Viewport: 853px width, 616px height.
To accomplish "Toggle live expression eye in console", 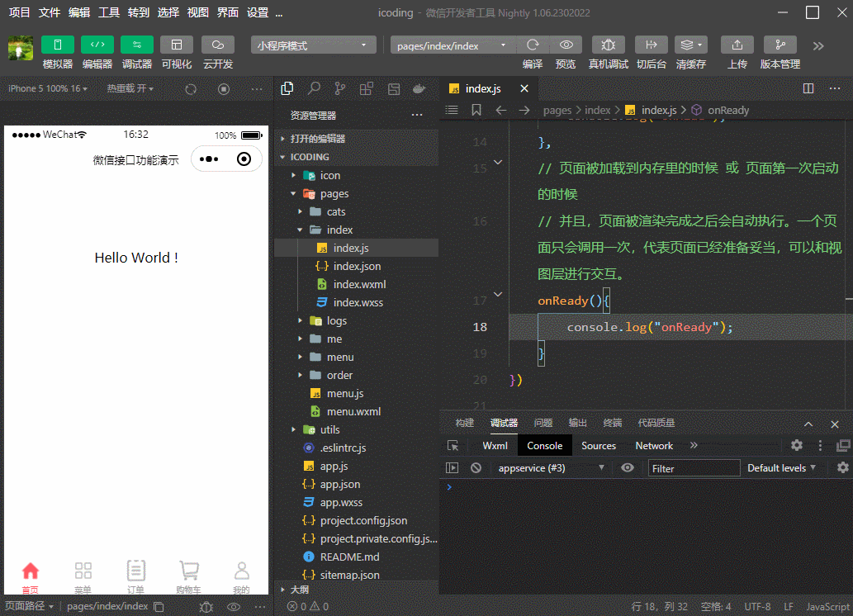I will pos(628,468).
